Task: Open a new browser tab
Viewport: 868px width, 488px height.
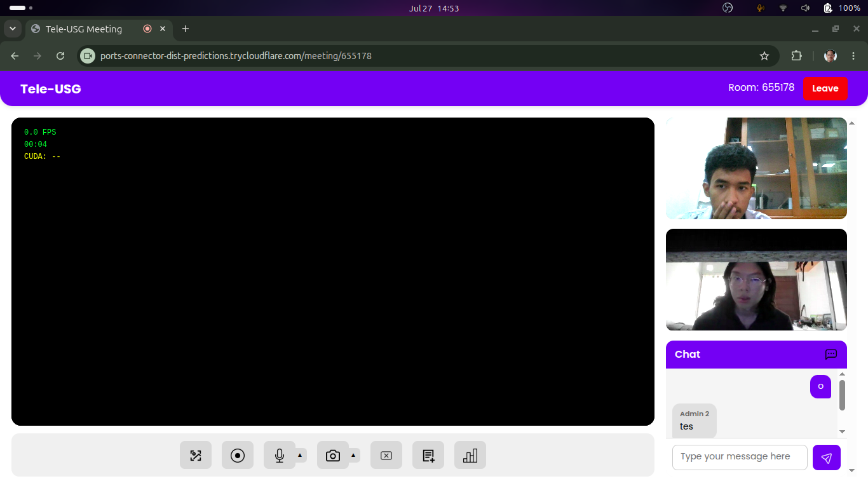Action: [x=186, y=29]
